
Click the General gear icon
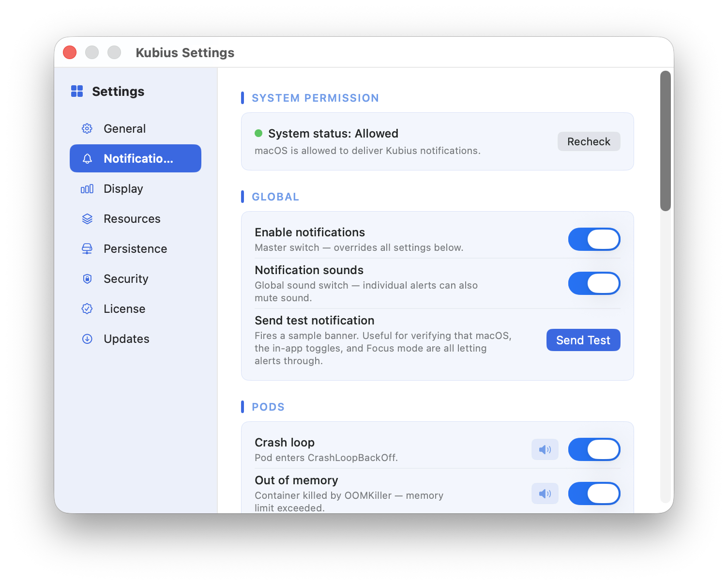pos(87,128)
